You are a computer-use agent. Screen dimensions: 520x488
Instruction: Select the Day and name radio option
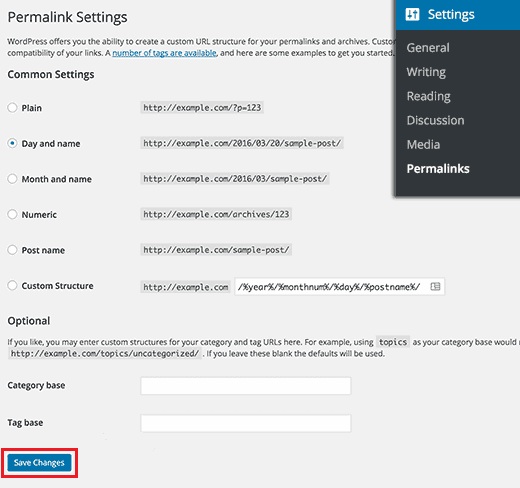click(x=12, y=143)
